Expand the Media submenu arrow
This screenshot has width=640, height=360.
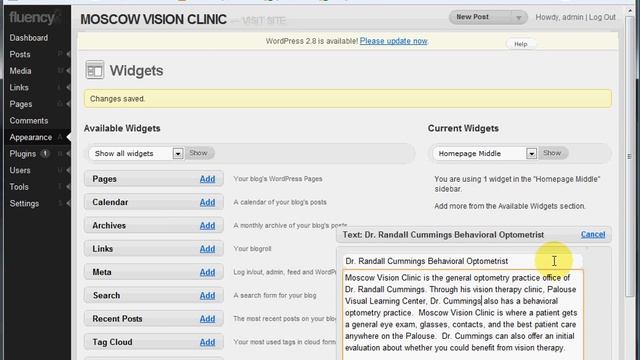tap(68, 71)
